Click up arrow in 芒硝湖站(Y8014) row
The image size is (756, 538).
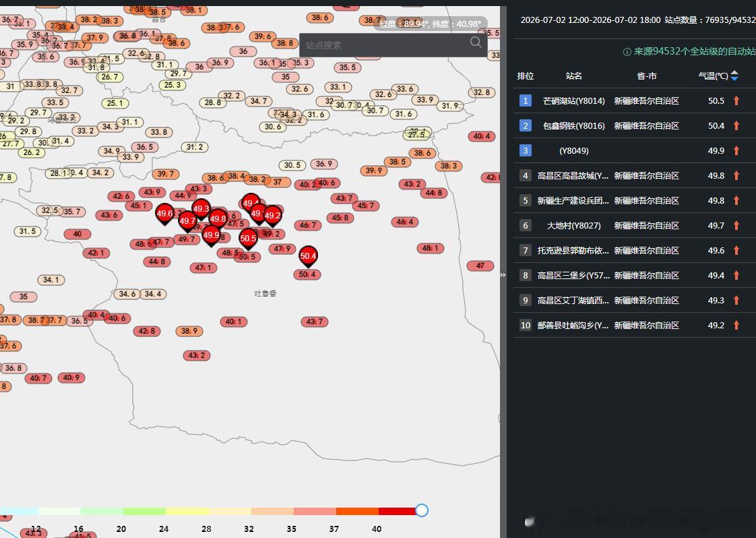point(736,101)
